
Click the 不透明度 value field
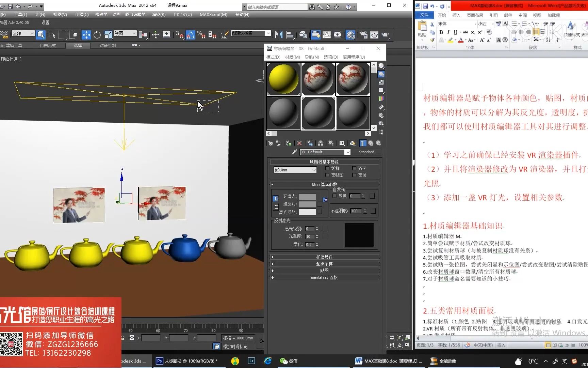356,211
